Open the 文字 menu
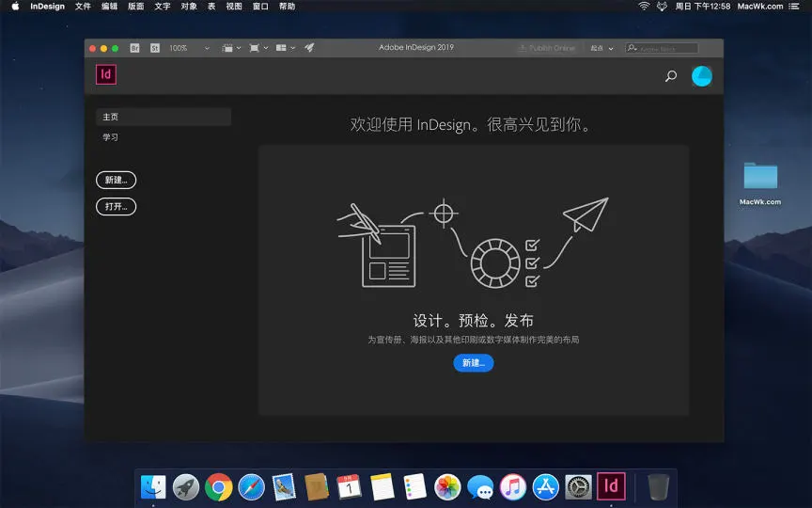Viewport: 812px width, 508px height. 162,7
